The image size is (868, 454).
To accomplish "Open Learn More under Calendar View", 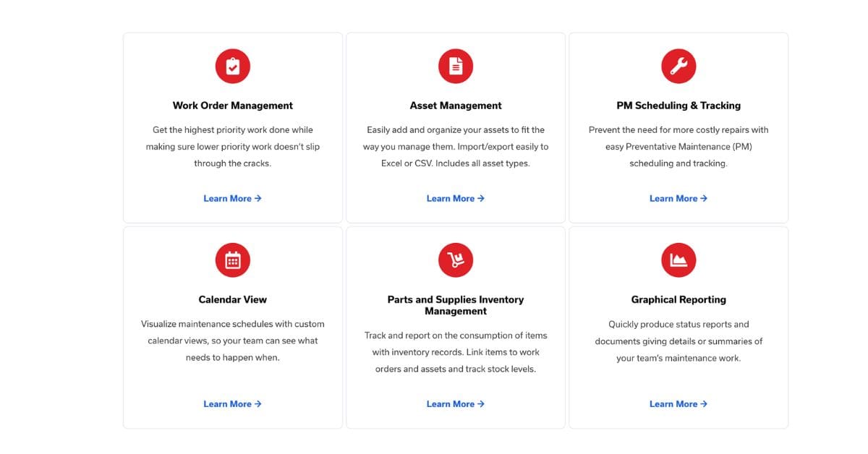I will 229,404.
